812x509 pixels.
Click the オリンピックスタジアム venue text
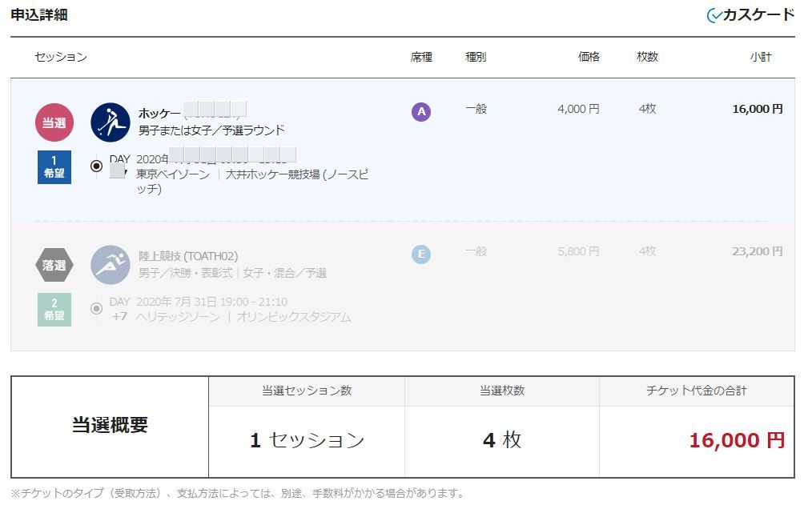pos(294,317)
